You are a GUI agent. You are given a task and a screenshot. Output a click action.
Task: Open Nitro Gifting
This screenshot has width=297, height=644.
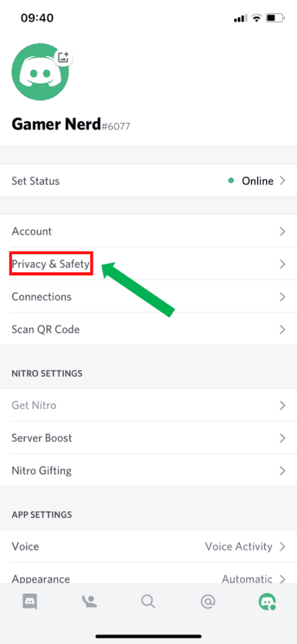pos(148,470)
